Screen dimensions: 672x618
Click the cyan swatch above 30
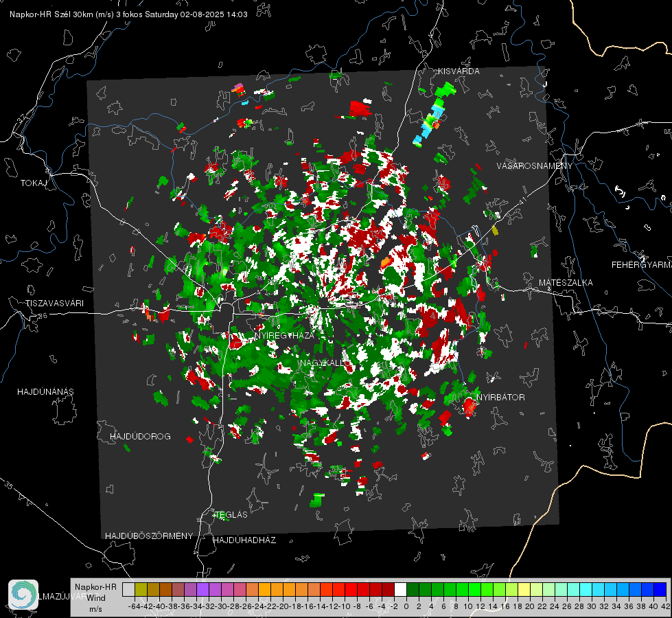599,589
